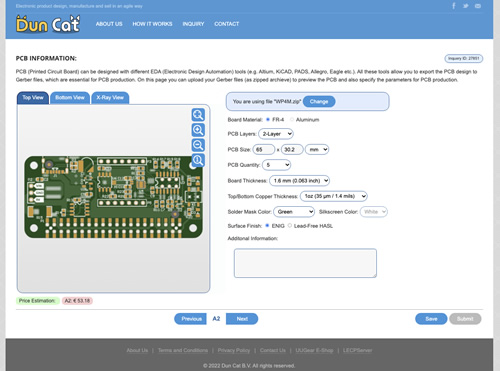Click the A2 step indicator between Previous and Next
500x371 pixels.
(216, 319)
